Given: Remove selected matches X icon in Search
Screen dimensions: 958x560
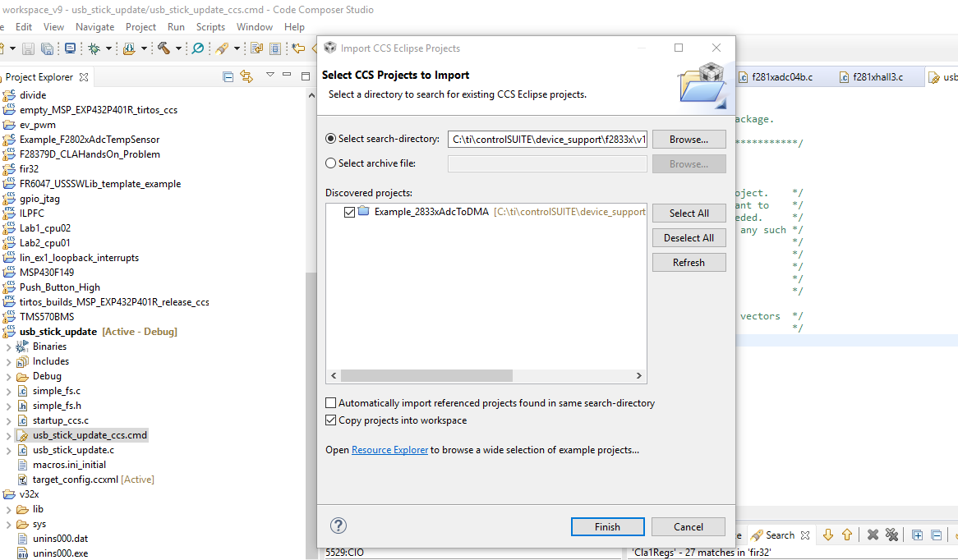Looking at the screenshot, I should [x=873, y=535].
